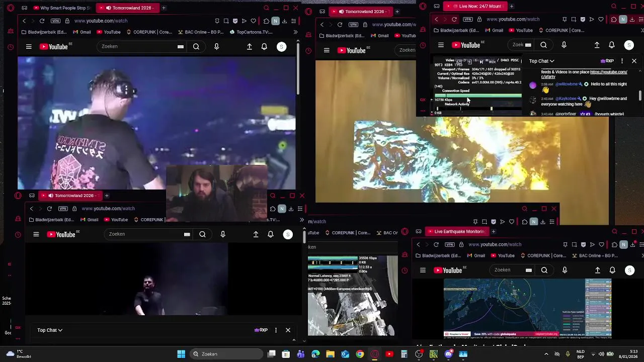Open downloads in Why Smart People window
This screenshot has width=644, height=362.
pyautogui.click(x=284, y=21)
